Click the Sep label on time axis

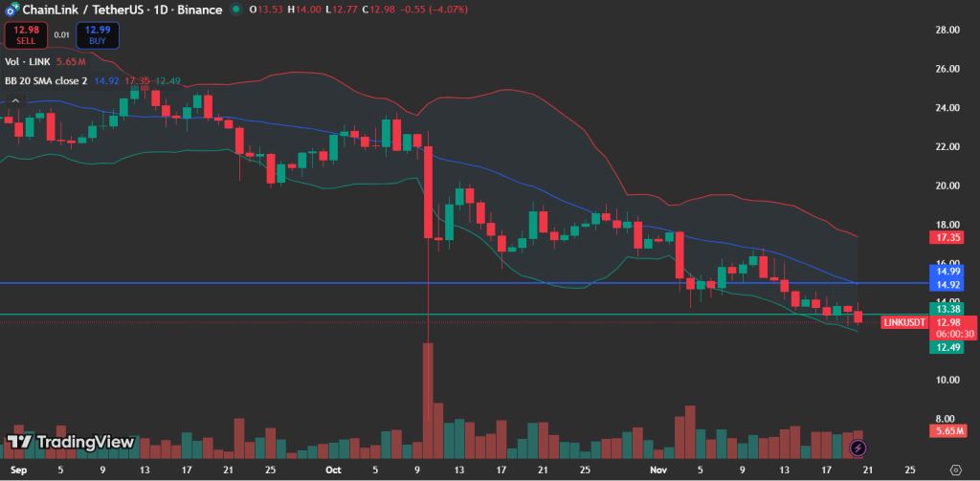pos(19,470)
